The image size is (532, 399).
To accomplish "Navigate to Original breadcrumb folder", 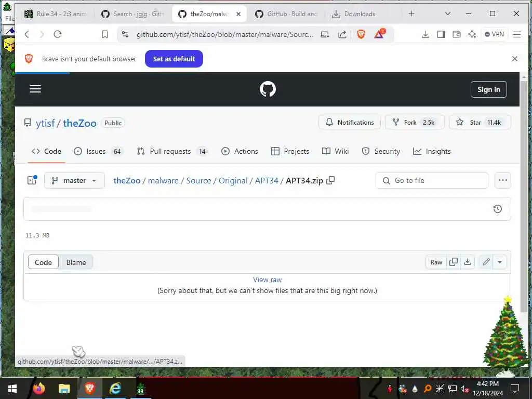I will 233,180.
